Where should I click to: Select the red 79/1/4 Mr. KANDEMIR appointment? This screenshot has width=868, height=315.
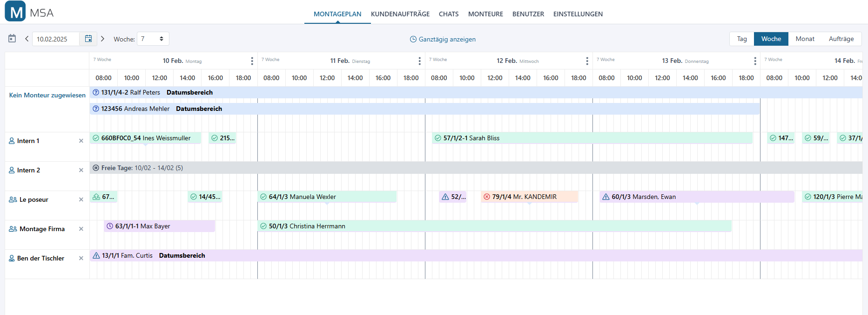(529, 197)
